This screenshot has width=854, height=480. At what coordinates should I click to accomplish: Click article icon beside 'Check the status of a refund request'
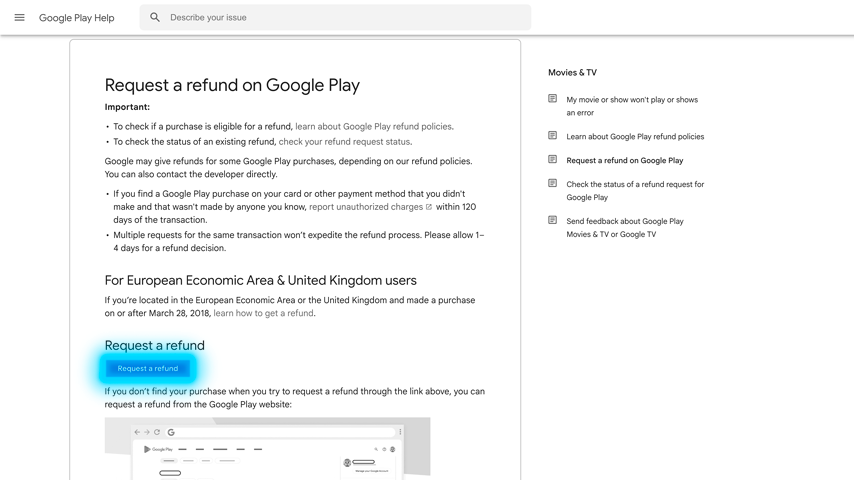(x=552, y=184)
